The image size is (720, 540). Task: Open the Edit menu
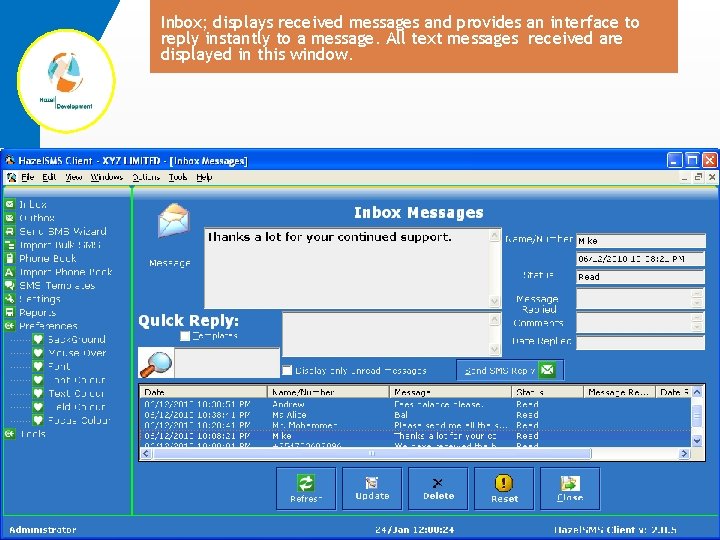49,177
